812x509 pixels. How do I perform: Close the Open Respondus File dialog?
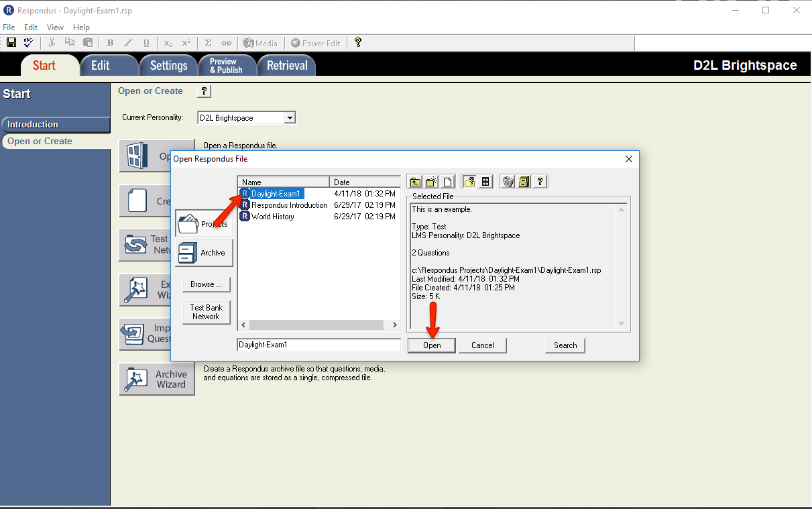(629, 159)
